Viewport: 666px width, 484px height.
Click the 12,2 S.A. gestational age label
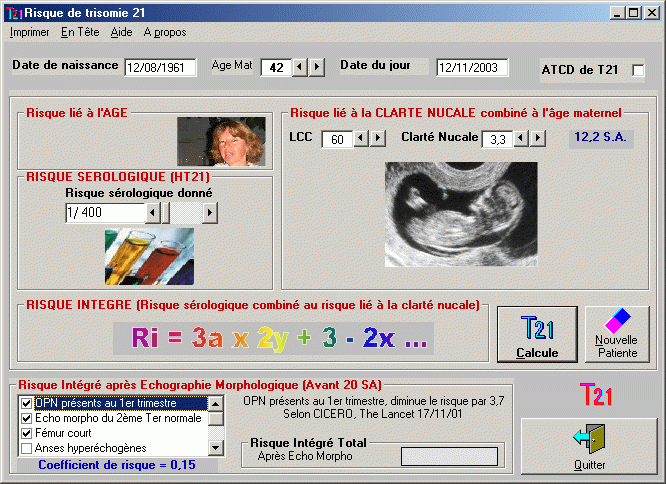point(601,137)
